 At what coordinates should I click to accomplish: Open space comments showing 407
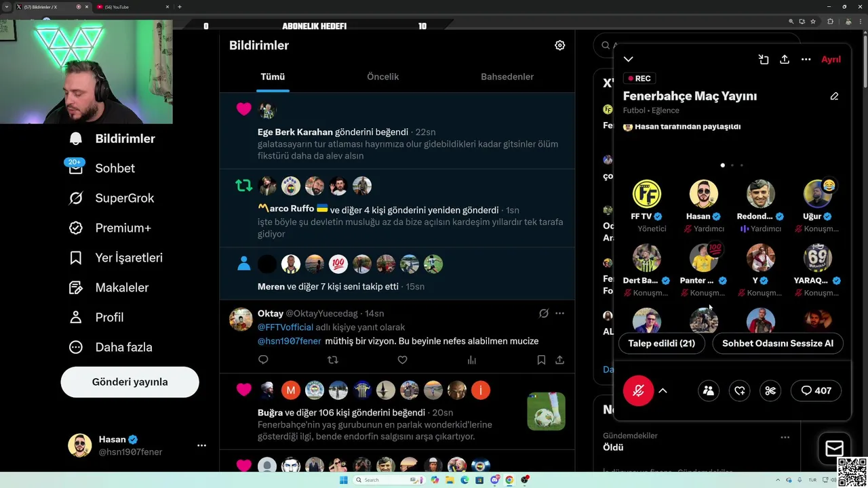[816, 390]
